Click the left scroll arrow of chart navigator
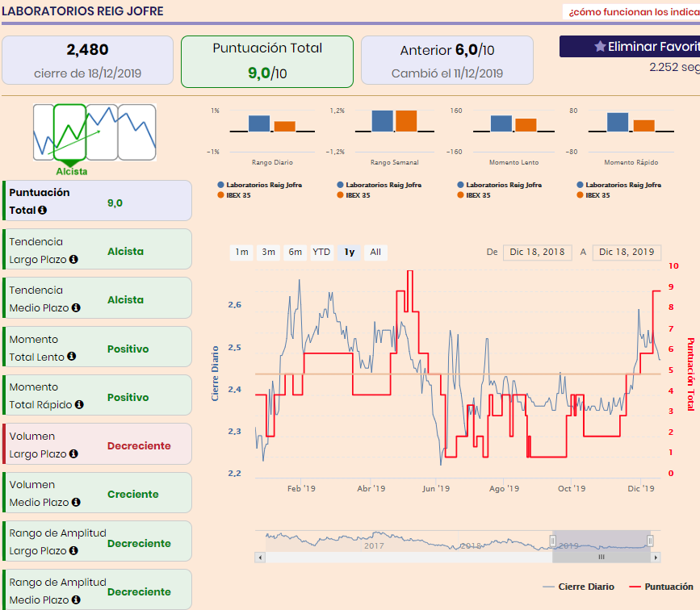The image size is (700, 610). point(260,558)
